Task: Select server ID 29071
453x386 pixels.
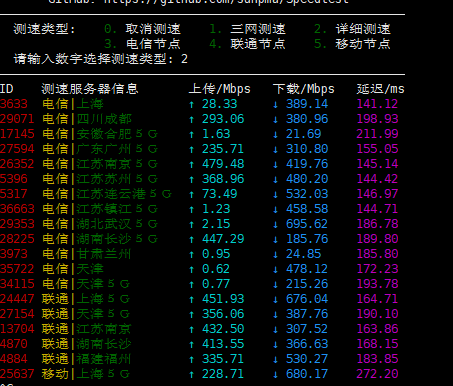Action: pos(17,119)
